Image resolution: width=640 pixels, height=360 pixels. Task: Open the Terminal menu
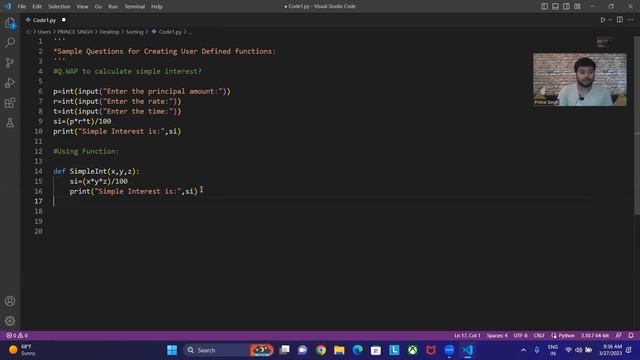135,7
